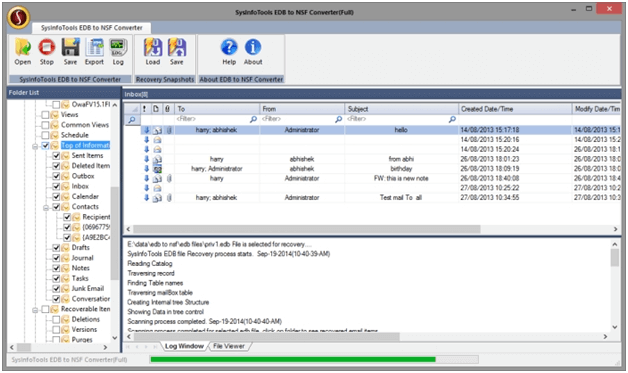628x373 pixels.
Task: Click log window scroll up arrow
Action: 615,244
